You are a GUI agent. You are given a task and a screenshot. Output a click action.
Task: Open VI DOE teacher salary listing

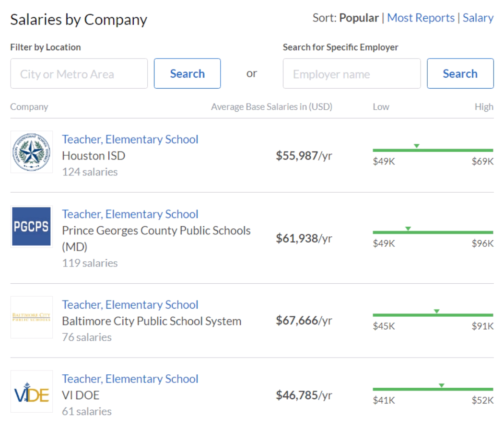click(130, 379)
